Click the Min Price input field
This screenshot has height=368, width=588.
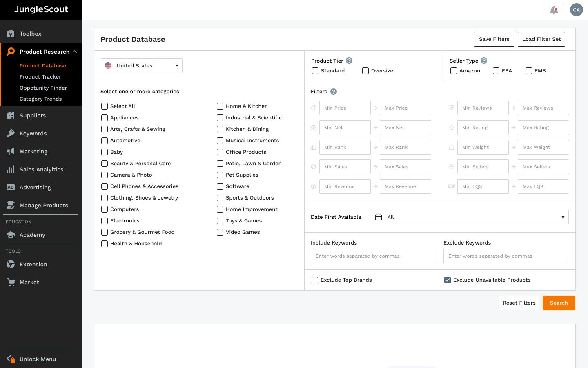[x=345, y=108]
